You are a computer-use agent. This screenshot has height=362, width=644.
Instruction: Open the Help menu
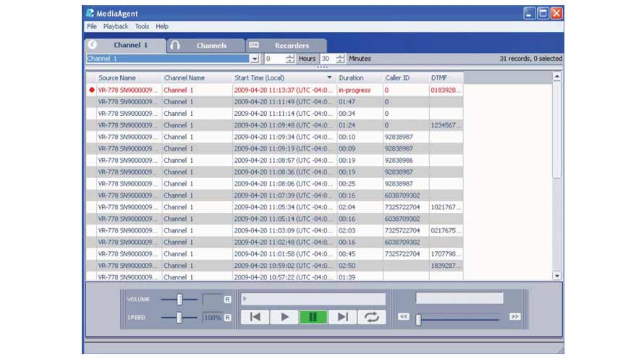pyautogui.click(x=162, y=26)
